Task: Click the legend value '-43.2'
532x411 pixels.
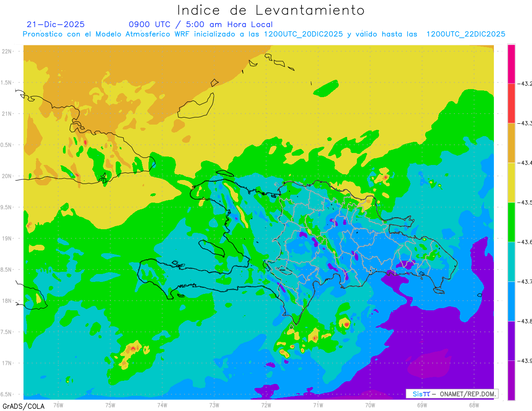Action: click(x=524, y=83)
